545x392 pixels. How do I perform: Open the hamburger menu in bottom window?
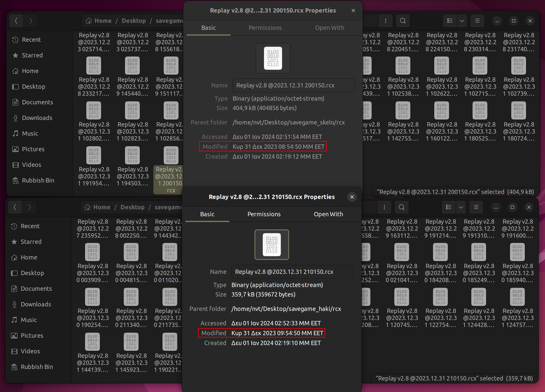pyautogui.click(x=476, y=207)
